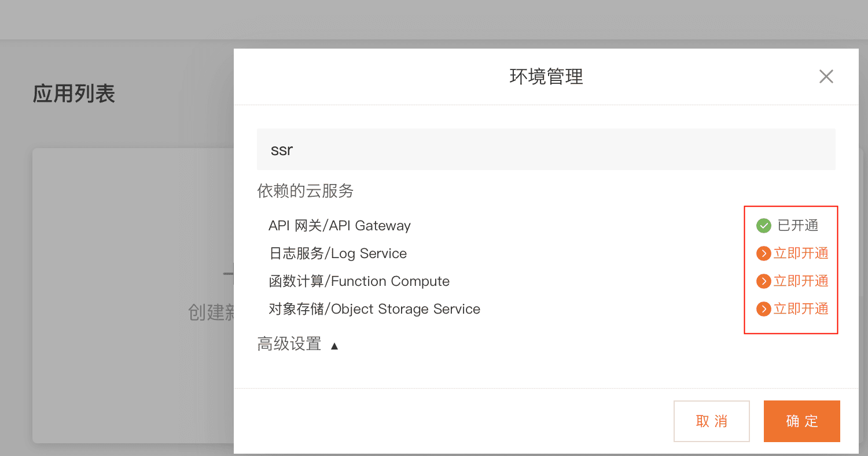Confirm with the 确定 button
The image size is (868, 456).
(x=801, y=421)
